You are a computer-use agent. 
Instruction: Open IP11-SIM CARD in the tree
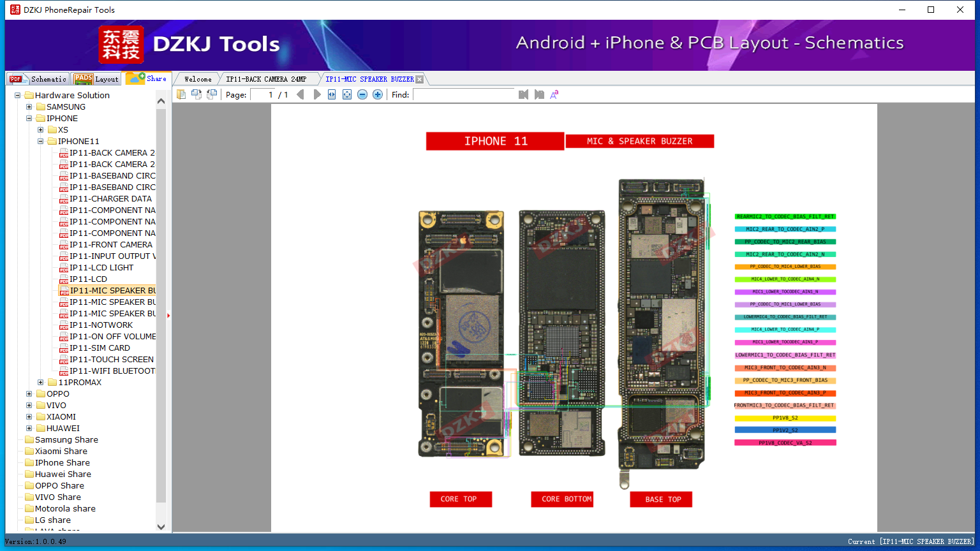(100, 348)
